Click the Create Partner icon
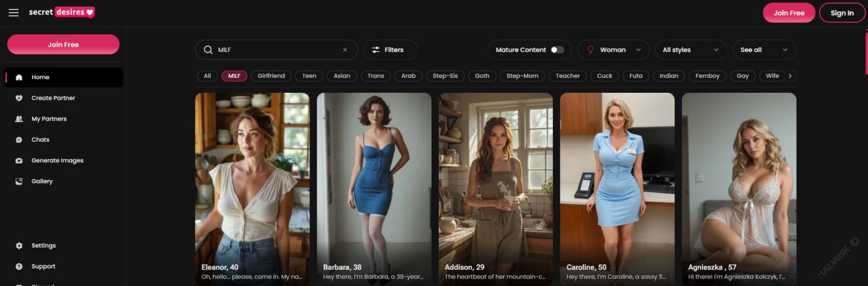 19,98
